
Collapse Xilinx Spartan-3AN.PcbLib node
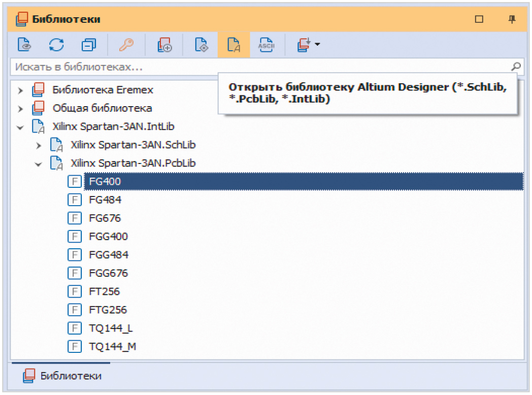click(39, 164)
